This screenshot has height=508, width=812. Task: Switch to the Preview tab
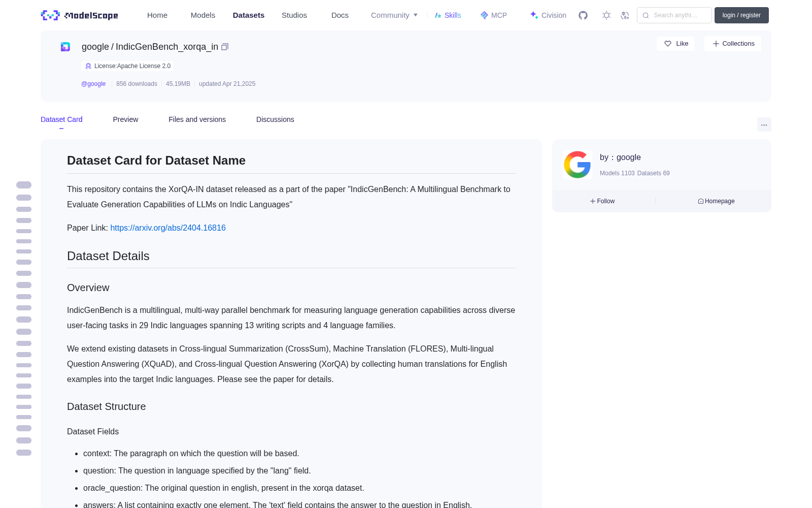coord(125,119)
